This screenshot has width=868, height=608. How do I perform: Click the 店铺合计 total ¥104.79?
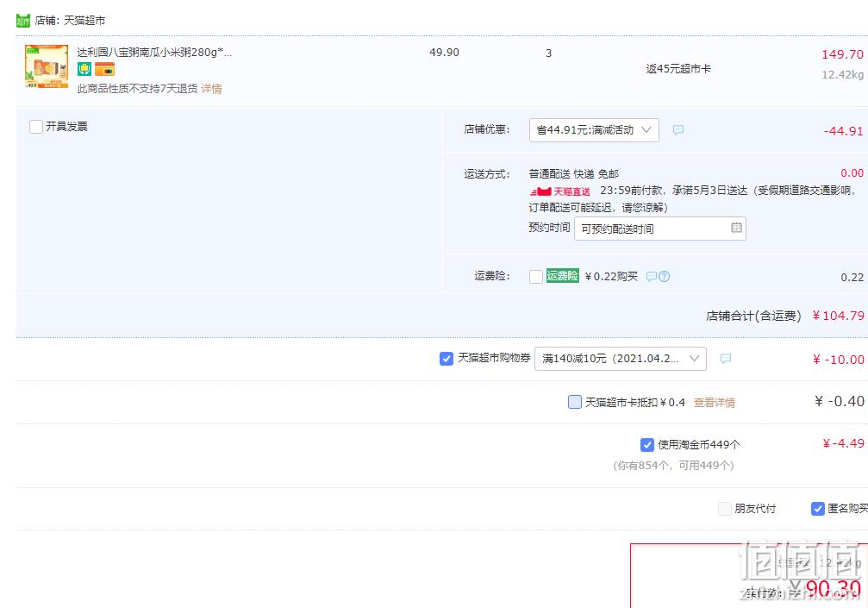pyautogui.click(x=838, y=316)
